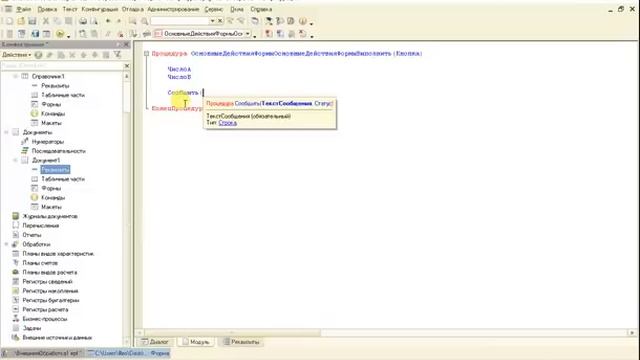
Task: Click the delete X icon in configuration panel toolbar
Action: click(x=72, y=55)
